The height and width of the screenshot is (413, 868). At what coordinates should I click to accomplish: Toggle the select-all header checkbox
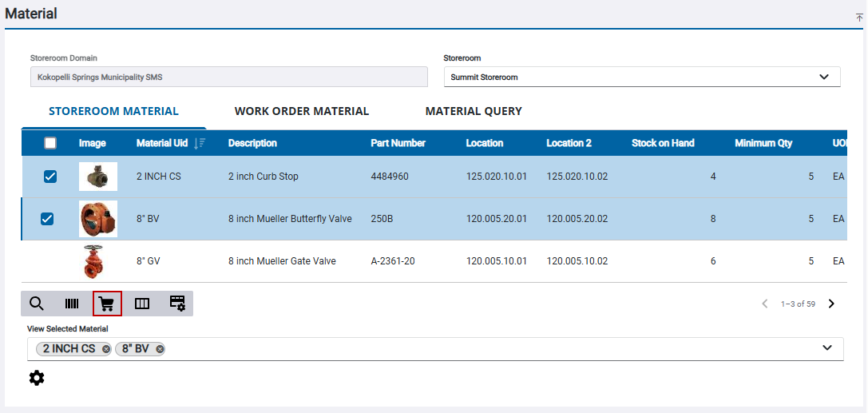pos(50,143)
